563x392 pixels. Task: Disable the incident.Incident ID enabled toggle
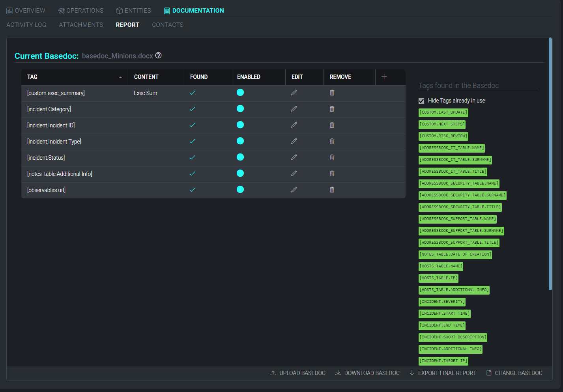click(240, 125)
